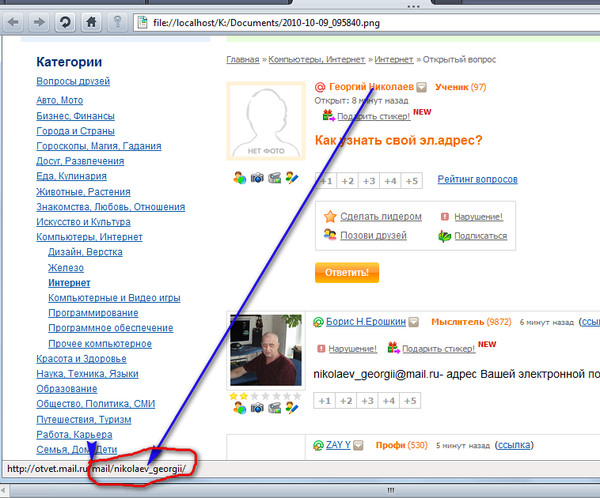The height and width of the screenshot is (498, 600).
Task: Select Программирование subcategory
Action: (x=93, y=313)
